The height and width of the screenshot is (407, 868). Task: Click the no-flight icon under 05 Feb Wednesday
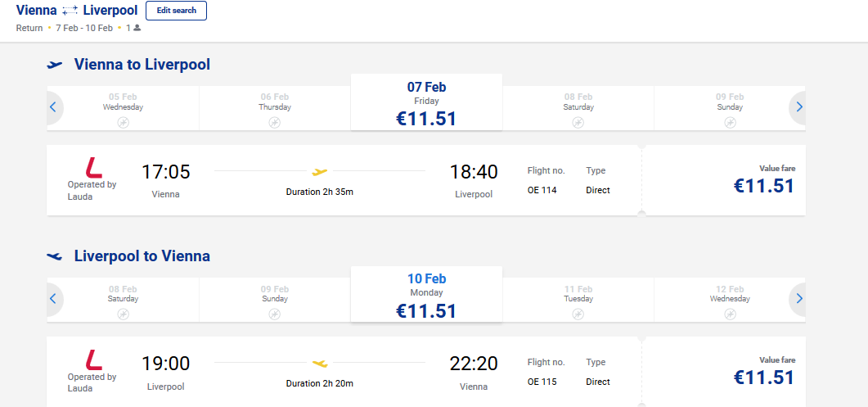pos(123,123)
